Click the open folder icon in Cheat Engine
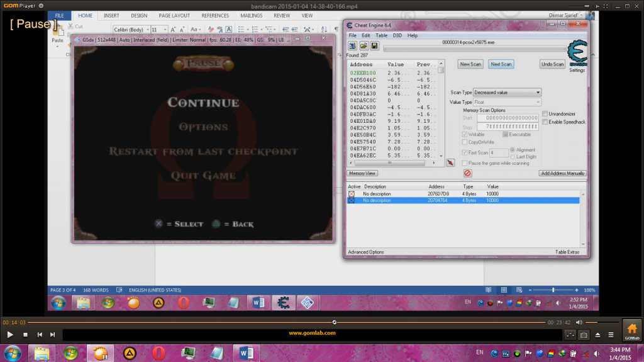The image size is (644, 362). click(x=364, y=46)
